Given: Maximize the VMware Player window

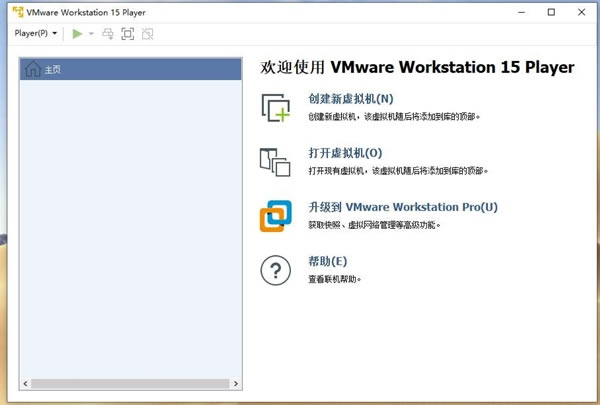Looking at the screenshot, I should pyautogui.click(x=551, y=12).
